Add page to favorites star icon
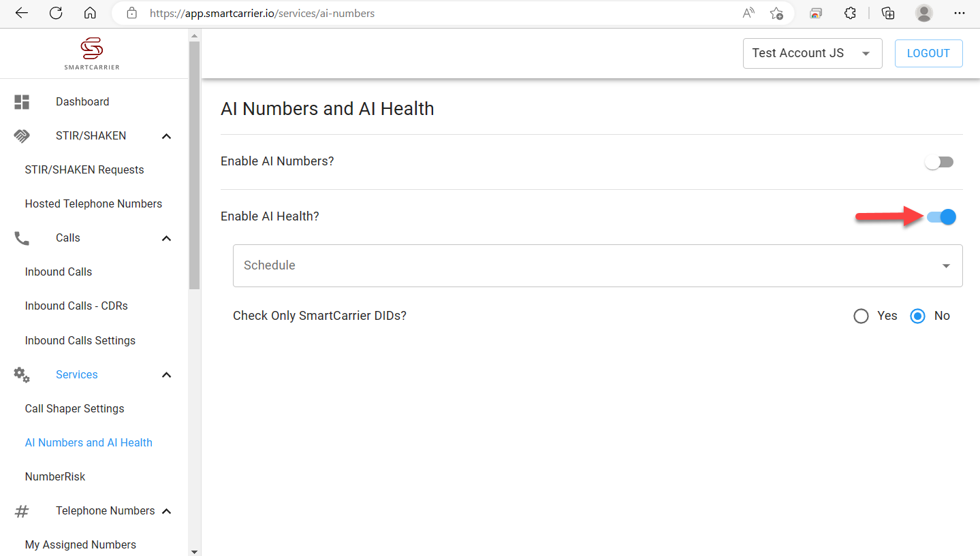 (776, 13)
